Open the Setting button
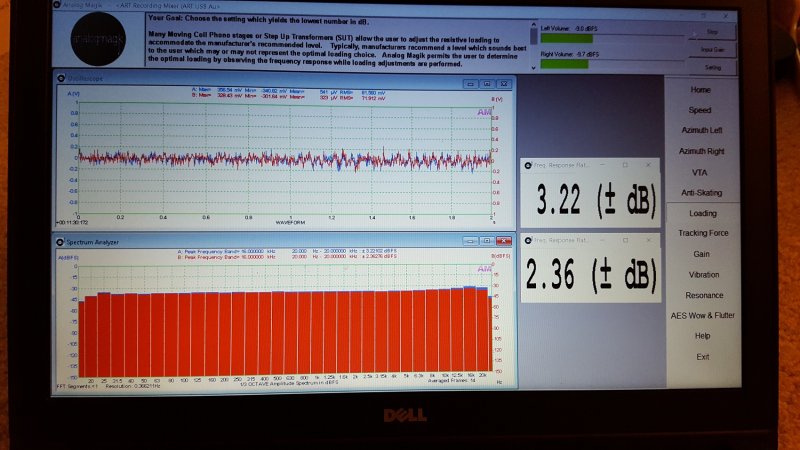Image resolution: width=800 pixels, height=450 pixels. coord(712,67)
